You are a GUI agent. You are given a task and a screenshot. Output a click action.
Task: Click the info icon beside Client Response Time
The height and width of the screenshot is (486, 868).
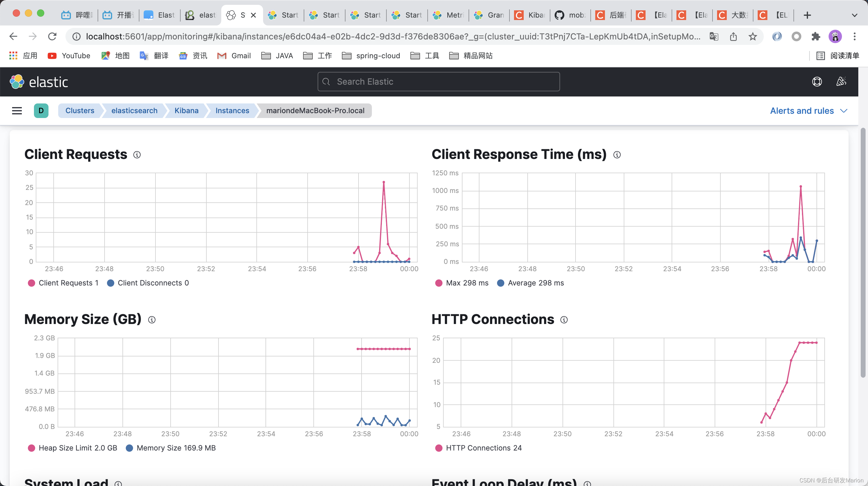click(617, 155)
